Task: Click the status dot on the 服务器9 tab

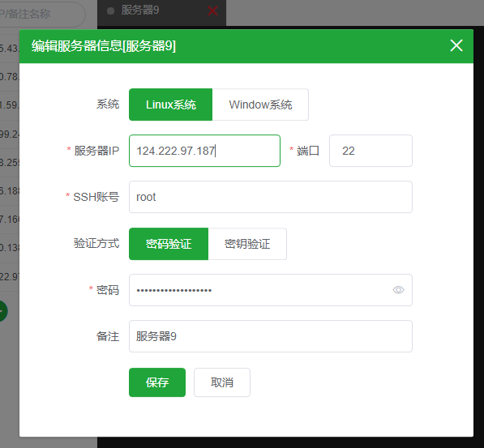Action: pos(110,11)
